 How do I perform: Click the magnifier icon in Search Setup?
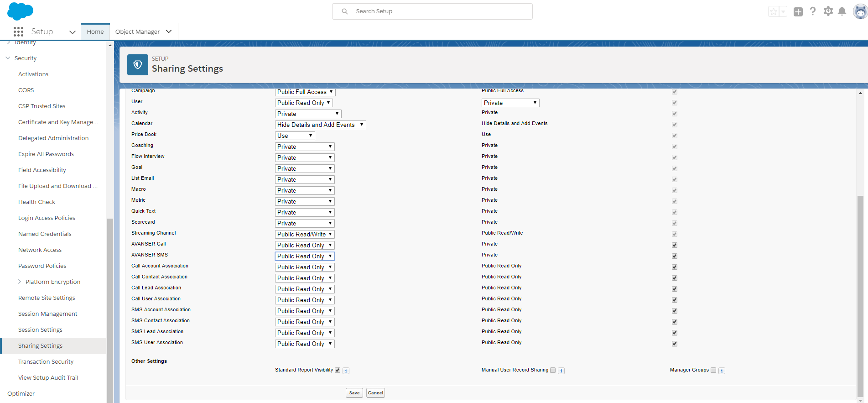[345, 11]
